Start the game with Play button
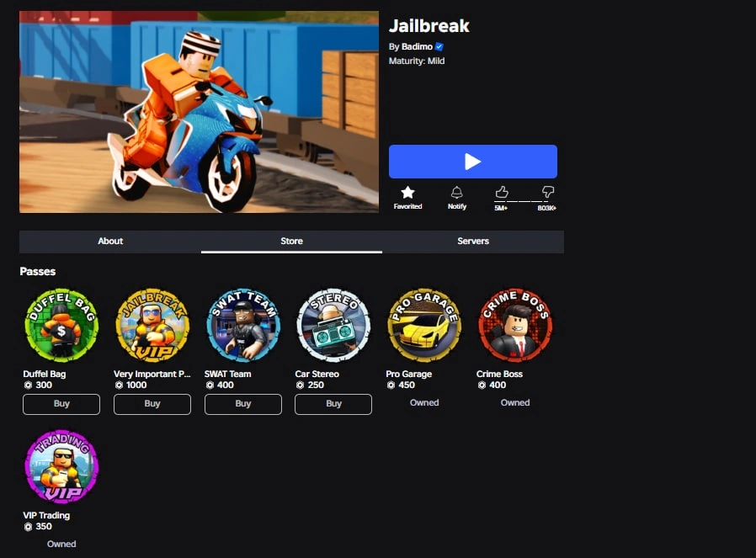 [473, 162]
